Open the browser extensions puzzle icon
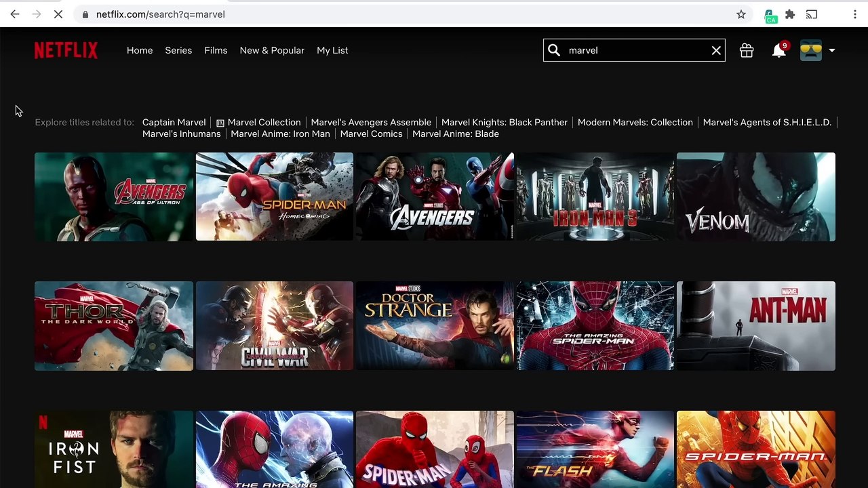Viewport: 868px width, 488px height. [x=790, y=14]
